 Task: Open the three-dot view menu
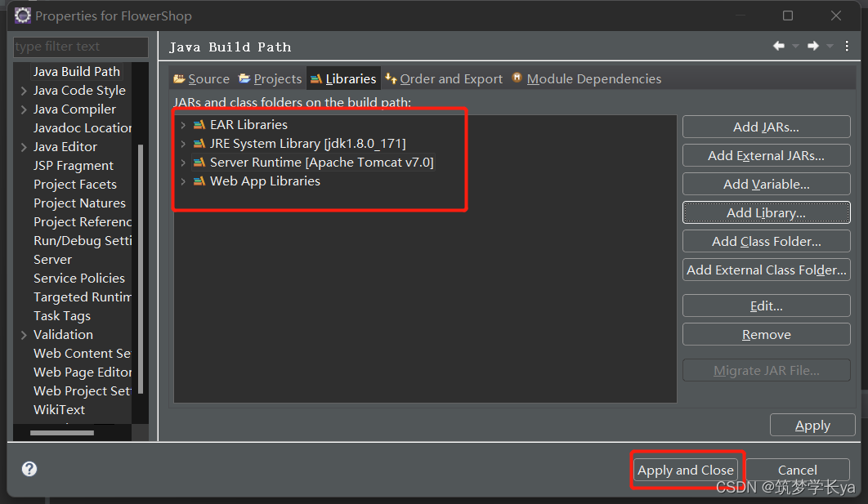[847, 46]
